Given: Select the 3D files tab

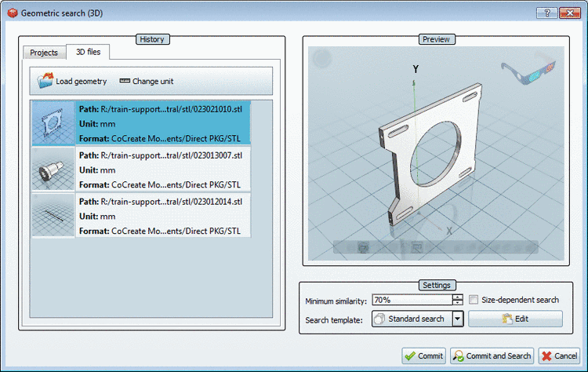Looking at the screenshot, I should coord(88,52).
